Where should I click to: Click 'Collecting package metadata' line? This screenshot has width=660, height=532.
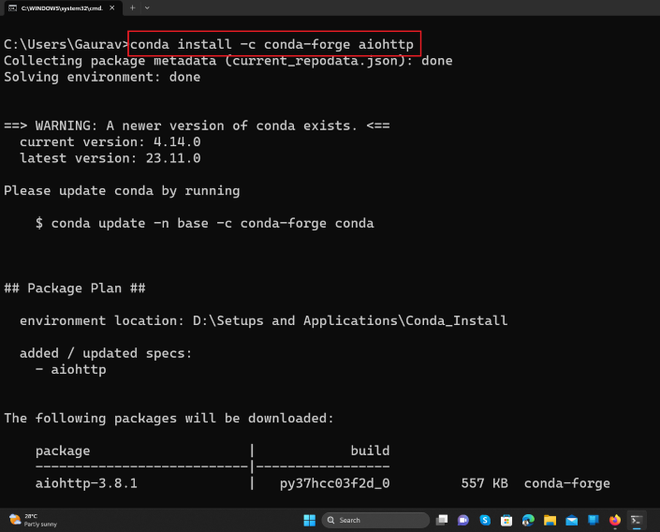[x=228, y=61]
